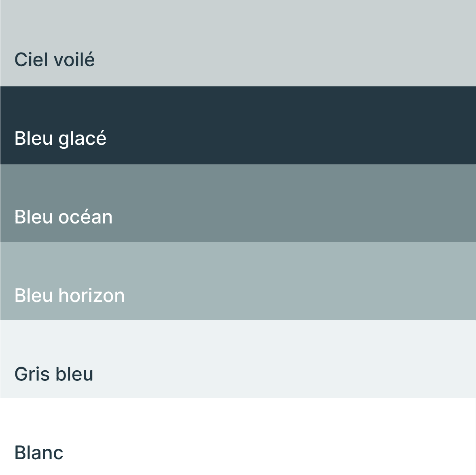The height and width of the screenshot is (475, 476).
Task: Click the 'Ciel voilé' text label
Action: (55, 59)
